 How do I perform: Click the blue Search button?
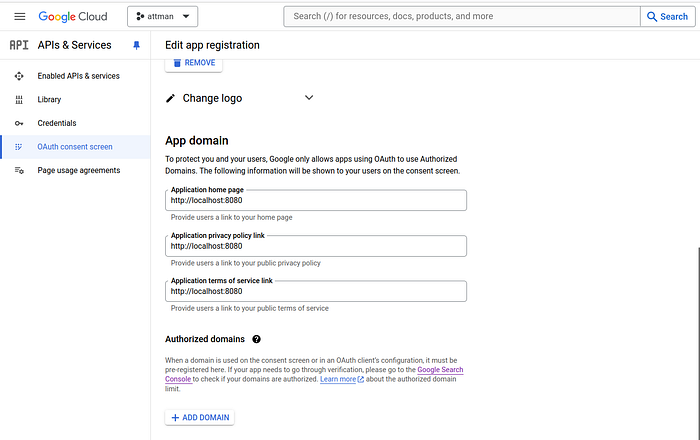pyautogui.click(x=667, y=17)
